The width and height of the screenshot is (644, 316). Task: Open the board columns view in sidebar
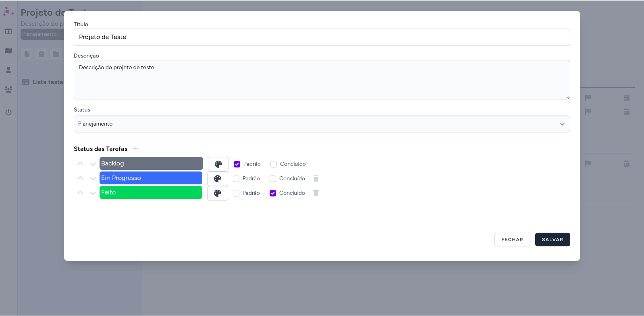[x=8, y=31]
